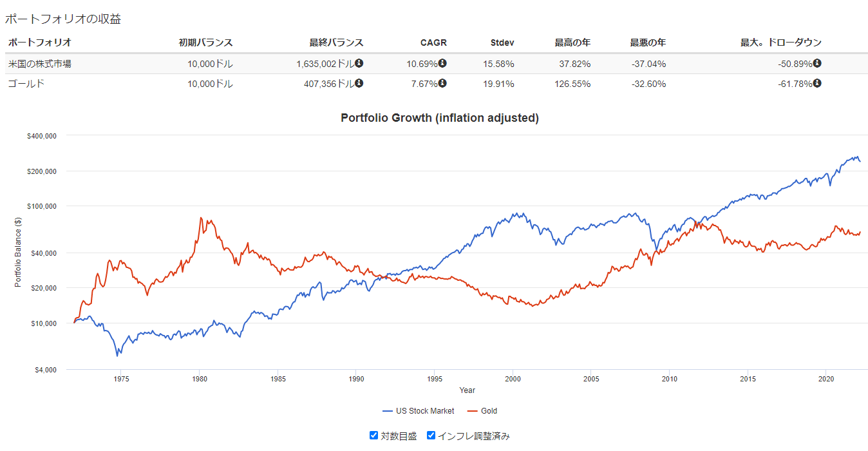
Task: Hide the Gold series via legend
Action: [489, 411]
